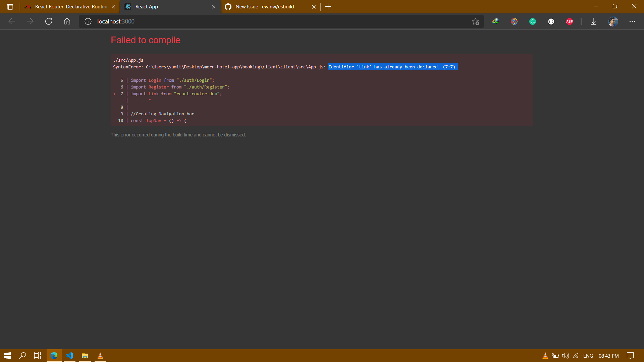Select the New Issue evanw/esbuild tab
This screenshot has width=644, height=362.
point(265,6)
